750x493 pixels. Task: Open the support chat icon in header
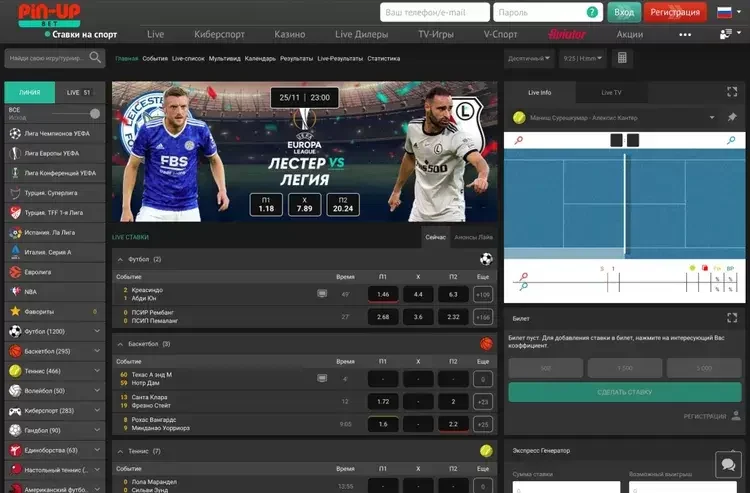coord(726,34)
